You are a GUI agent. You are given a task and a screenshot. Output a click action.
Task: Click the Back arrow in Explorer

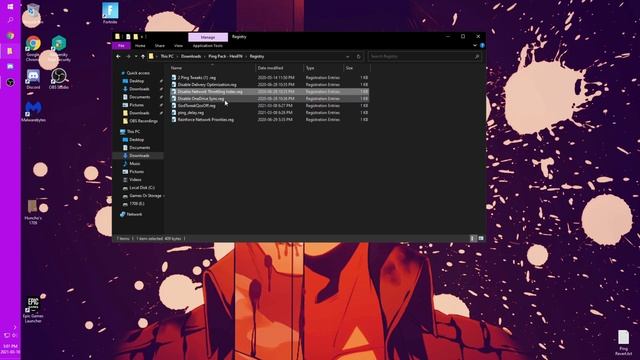click(118, 56)
